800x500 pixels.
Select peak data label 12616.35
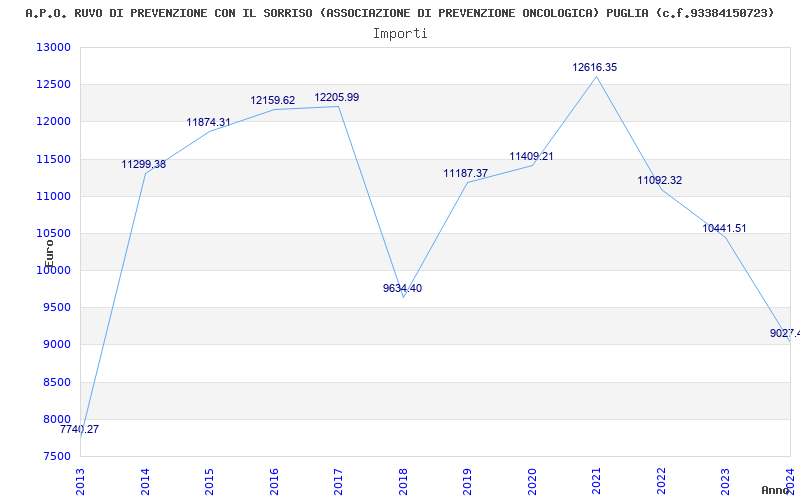(594, 67)
